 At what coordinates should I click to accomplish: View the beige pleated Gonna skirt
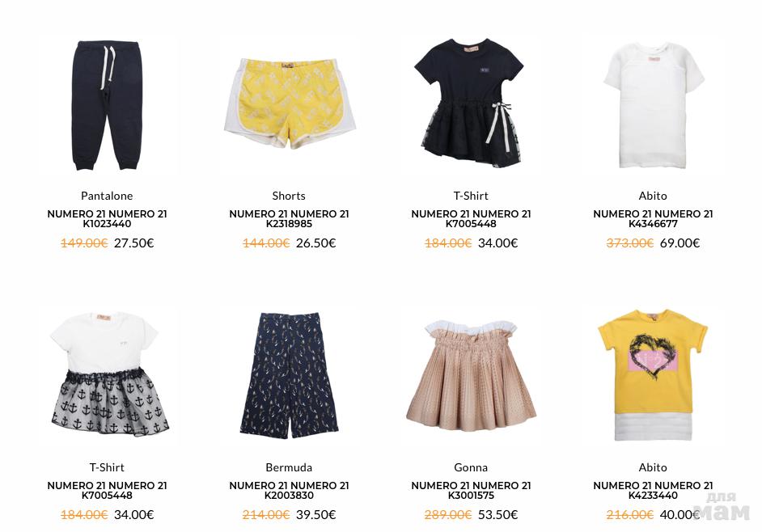(471, 376)
